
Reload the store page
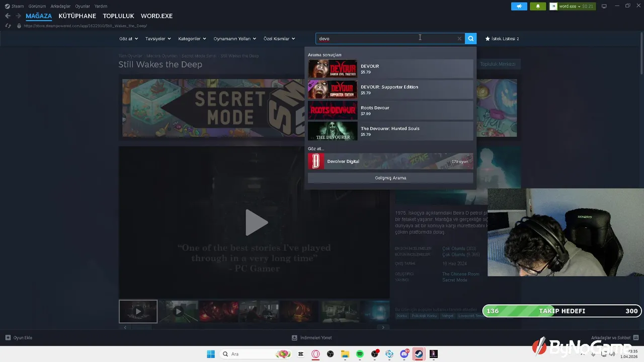point(8,26)
